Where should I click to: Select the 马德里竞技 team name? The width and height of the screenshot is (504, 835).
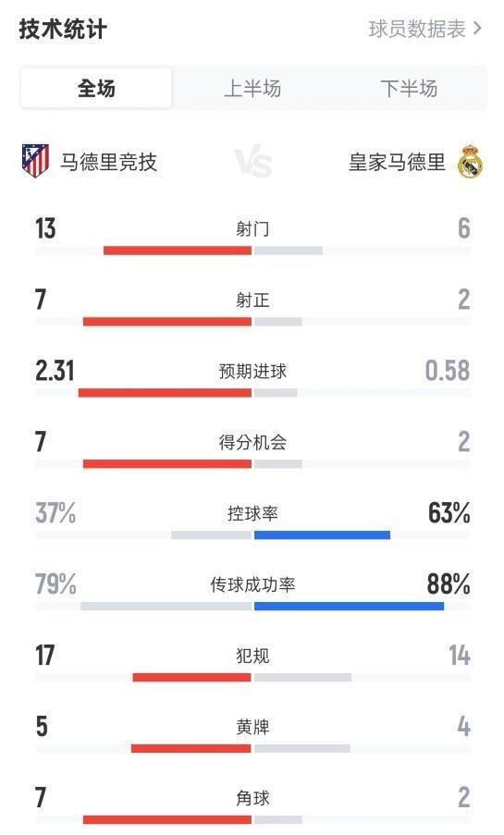coord(109,162)
